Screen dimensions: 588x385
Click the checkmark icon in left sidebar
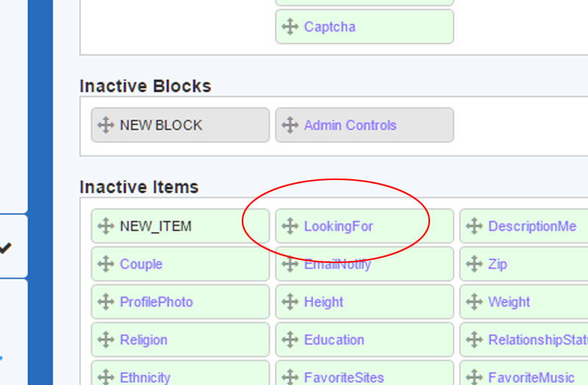point(5,248)
